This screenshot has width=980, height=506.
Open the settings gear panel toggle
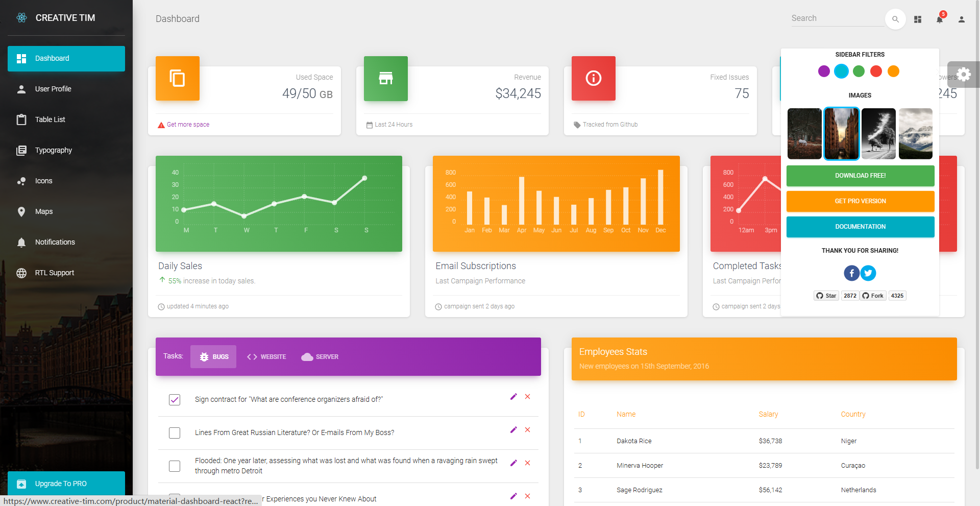964,75
